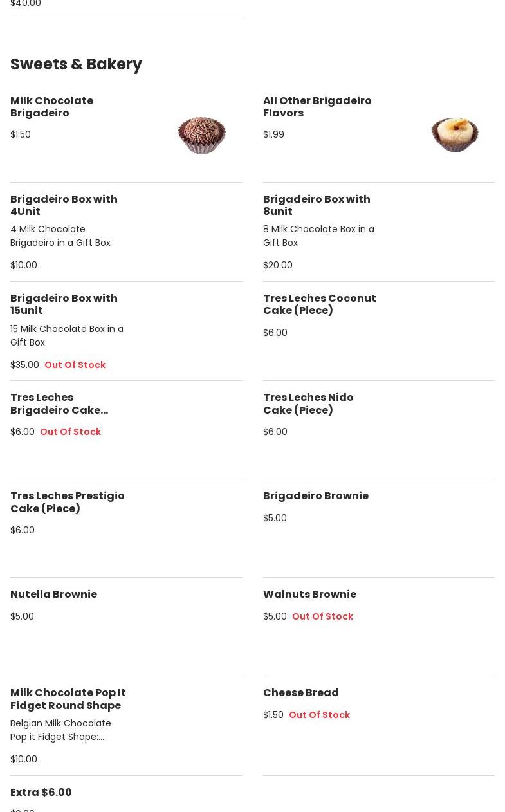The width and height of the screenshot is (505, 812).
Task: Click the Sweets & Bakery section heading
Action: 76,64
